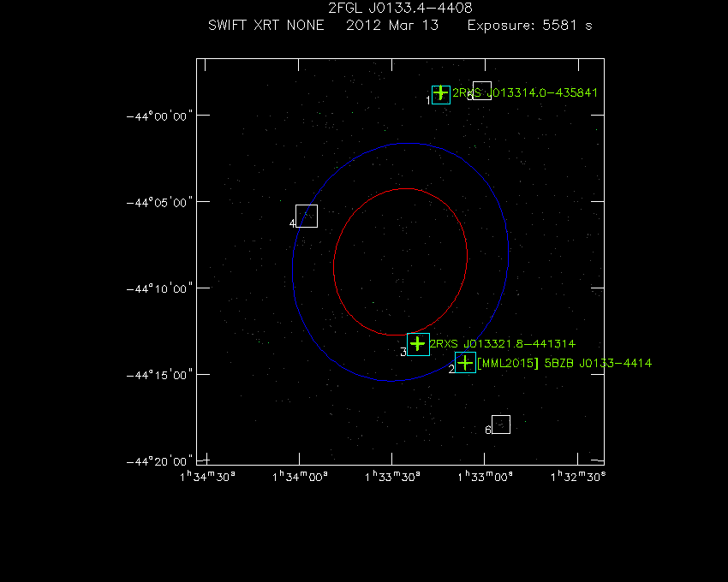Click right ascension label 1h33m30s
Image resolution: width=728 pixels, height=582 pixels.
pos(393,477)
